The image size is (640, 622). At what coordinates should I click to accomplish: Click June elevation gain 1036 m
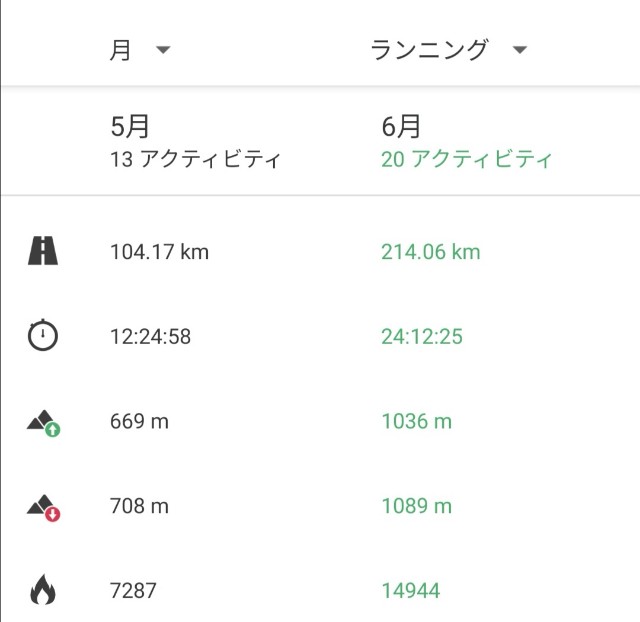(417, 421)
